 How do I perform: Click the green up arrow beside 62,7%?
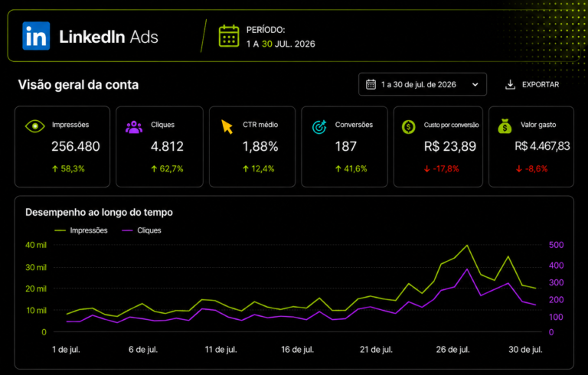point(154,168)
